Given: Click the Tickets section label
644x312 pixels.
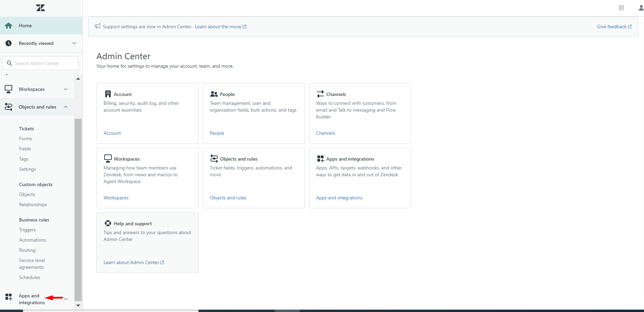Looking at the screenshot, I should [x=27, y=129].
